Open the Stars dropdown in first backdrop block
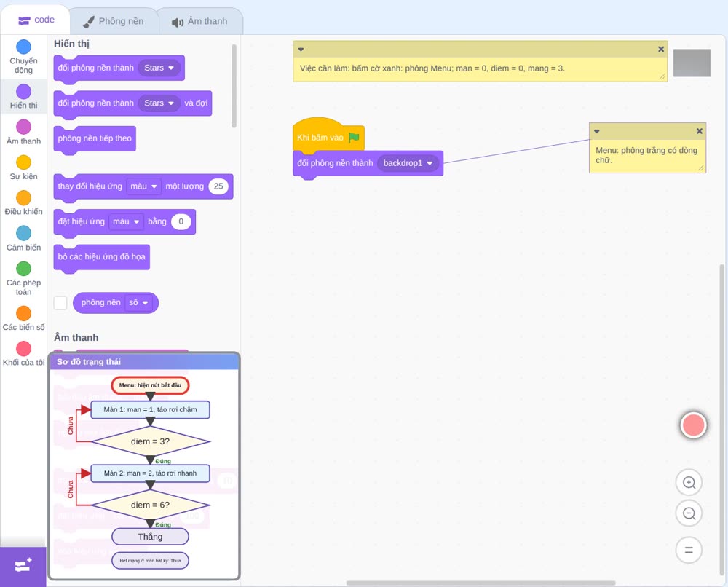 click(159, 68)
